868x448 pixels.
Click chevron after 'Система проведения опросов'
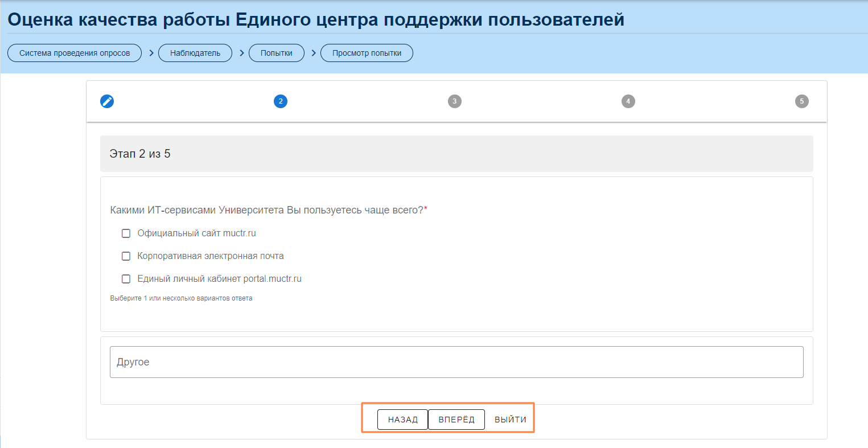(x=151, y=53)
